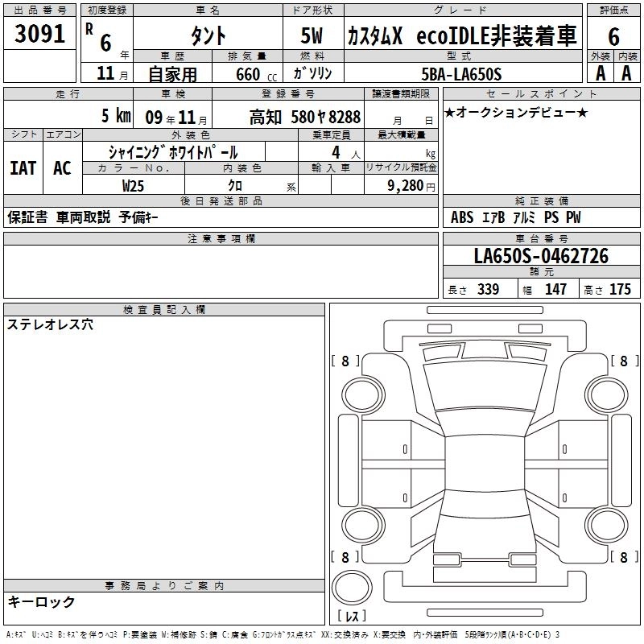Screen dimensions: 644x644
Task: Click the キーロック office notice text
Action: [42, 601]
